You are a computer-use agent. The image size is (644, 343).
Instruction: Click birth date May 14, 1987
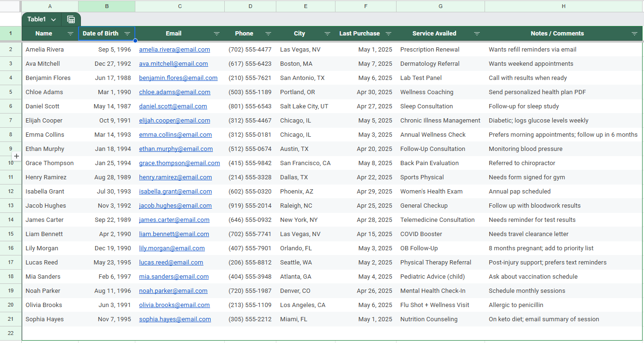tap(107, 106)
